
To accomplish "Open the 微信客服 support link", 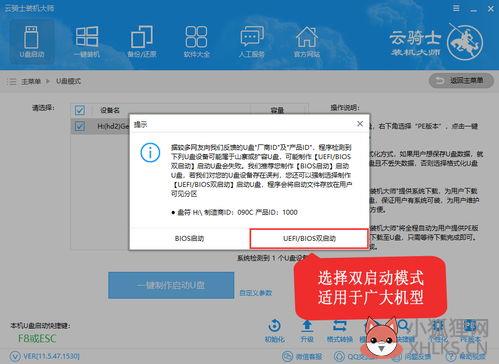I will point(303,356).
